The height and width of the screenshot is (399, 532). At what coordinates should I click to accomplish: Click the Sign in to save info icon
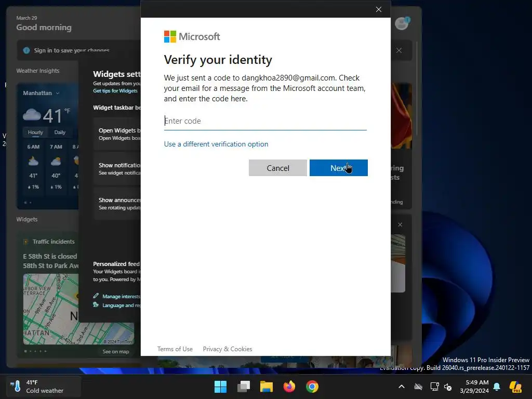26,50
